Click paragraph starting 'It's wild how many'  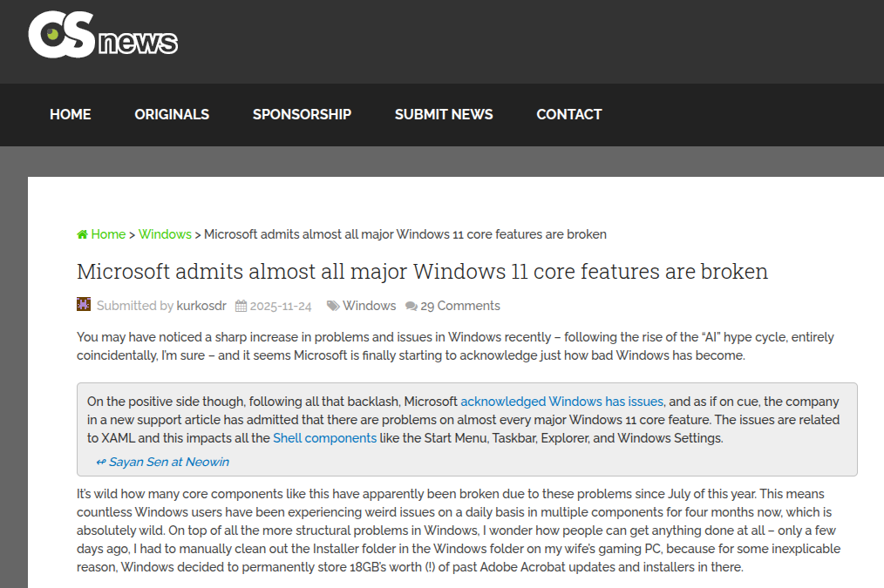pos(459,531)
